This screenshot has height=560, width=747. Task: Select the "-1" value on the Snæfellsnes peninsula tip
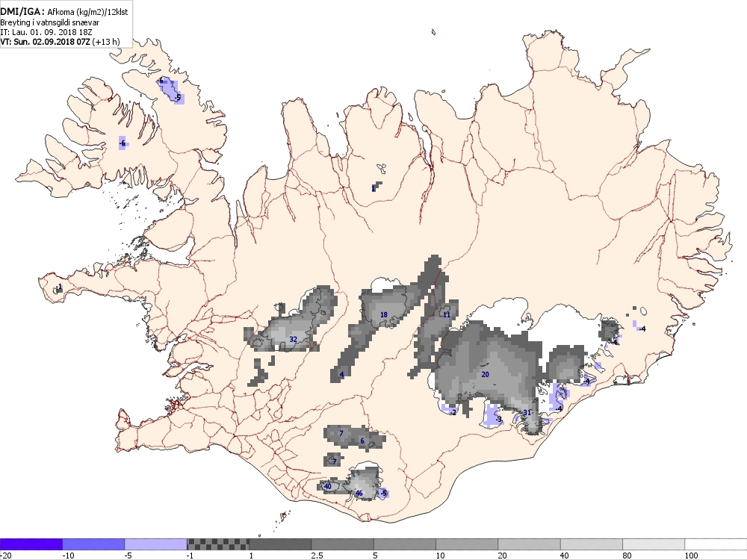(x=59, y=287)
